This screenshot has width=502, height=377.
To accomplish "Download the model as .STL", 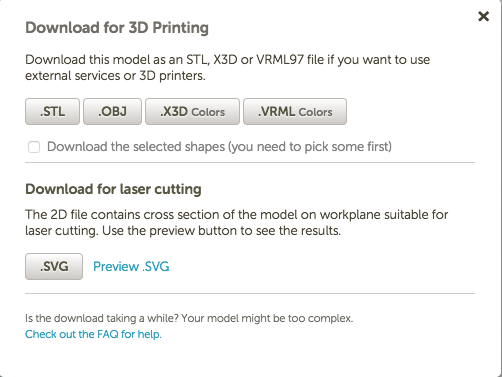I will click(52, 111).
